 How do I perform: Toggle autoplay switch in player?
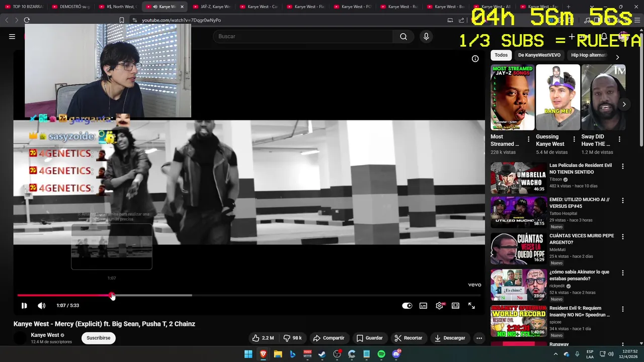pos(407,306)
